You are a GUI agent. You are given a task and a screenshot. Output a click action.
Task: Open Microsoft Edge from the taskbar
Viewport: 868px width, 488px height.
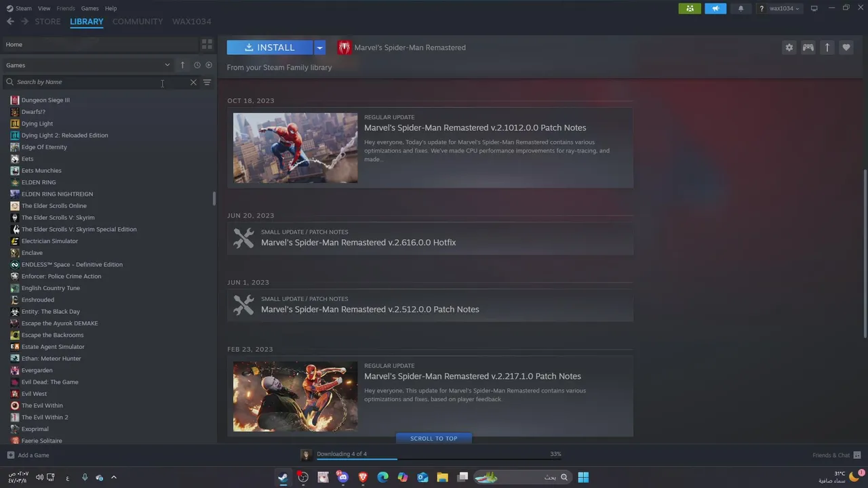click(x=382, y=477)
